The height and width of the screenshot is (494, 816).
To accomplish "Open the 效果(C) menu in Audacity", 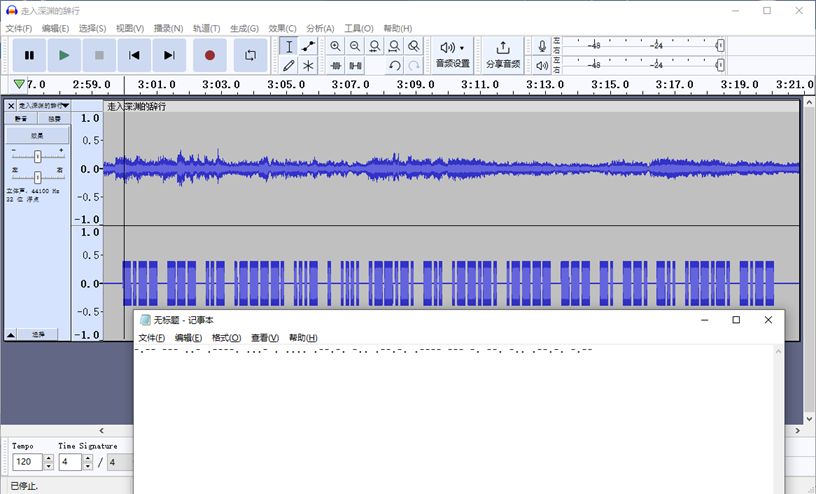I will [282, 28].
